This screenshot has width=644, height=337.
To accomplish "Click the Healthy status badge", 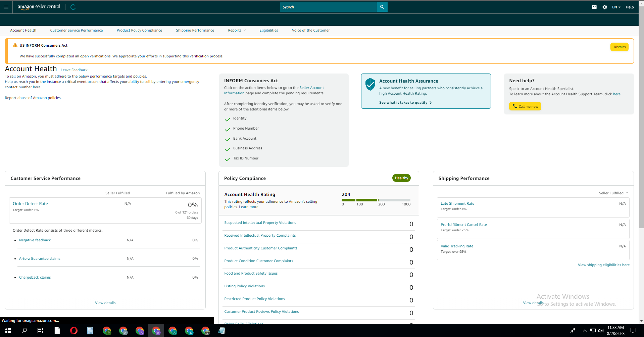I will point(401,178).
